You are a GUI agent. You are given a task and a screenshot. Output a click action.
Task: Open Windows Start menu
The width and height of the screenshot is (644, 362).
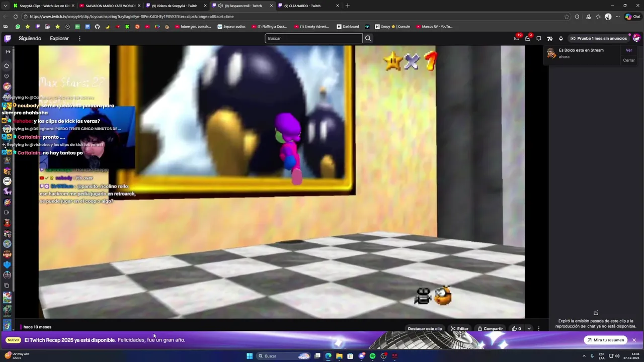click(x=250, y=356)
